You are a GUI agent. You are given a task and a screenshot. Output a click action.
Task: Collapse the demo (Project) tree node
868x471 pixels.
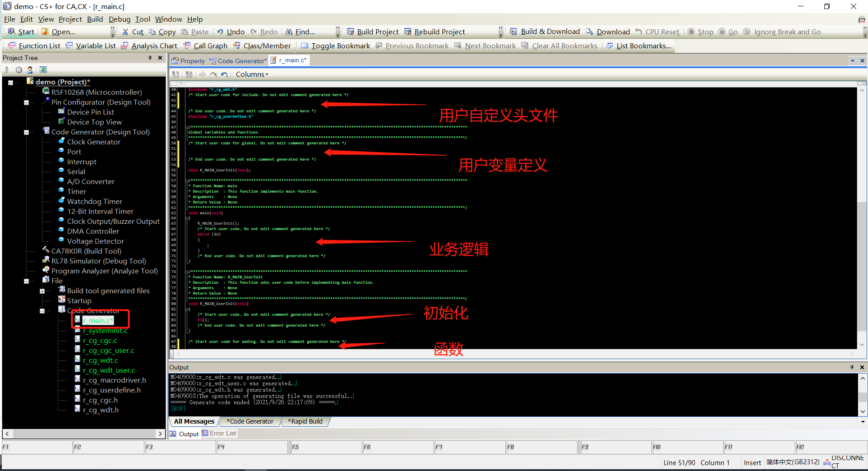10,83
